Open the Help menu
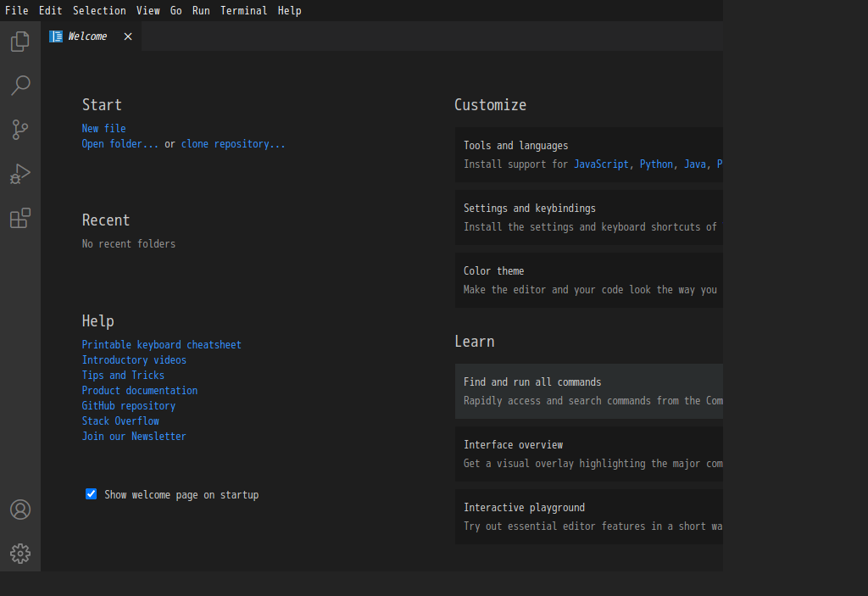 pyautogui.click(x=290, y=10)
